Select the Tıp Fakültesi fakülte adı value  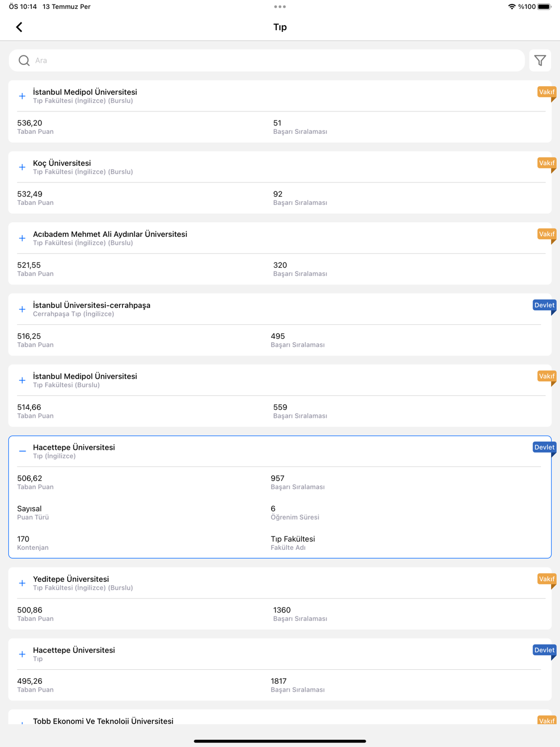coord(293,539)
